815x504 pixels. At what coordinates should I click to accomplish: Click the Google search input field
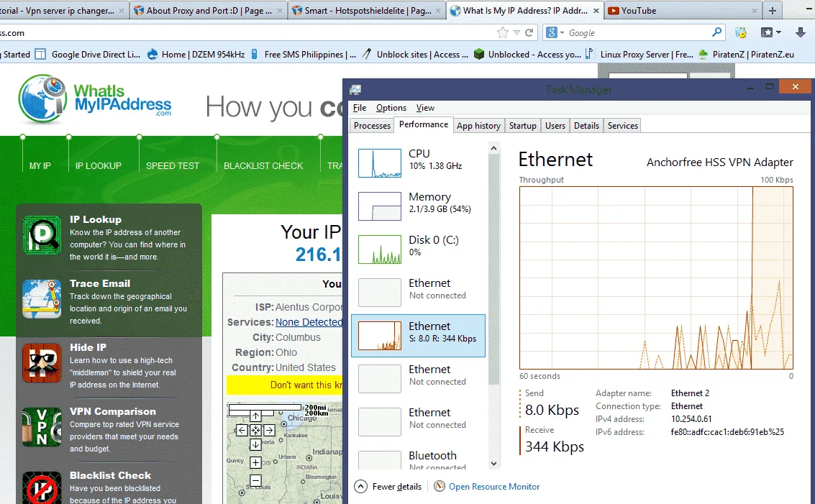638,33
